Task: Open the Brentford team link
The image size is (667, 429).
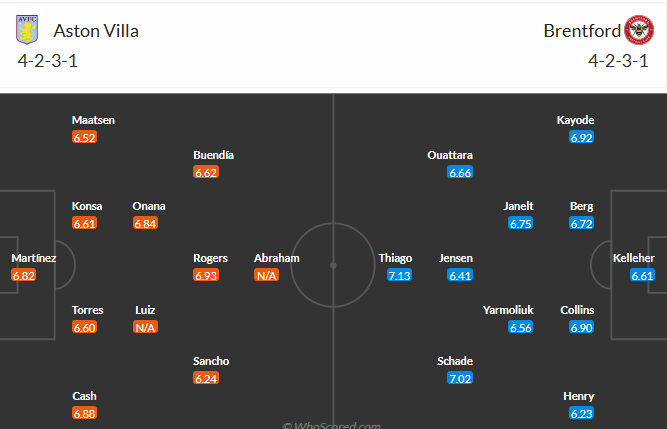Action: 579,30
